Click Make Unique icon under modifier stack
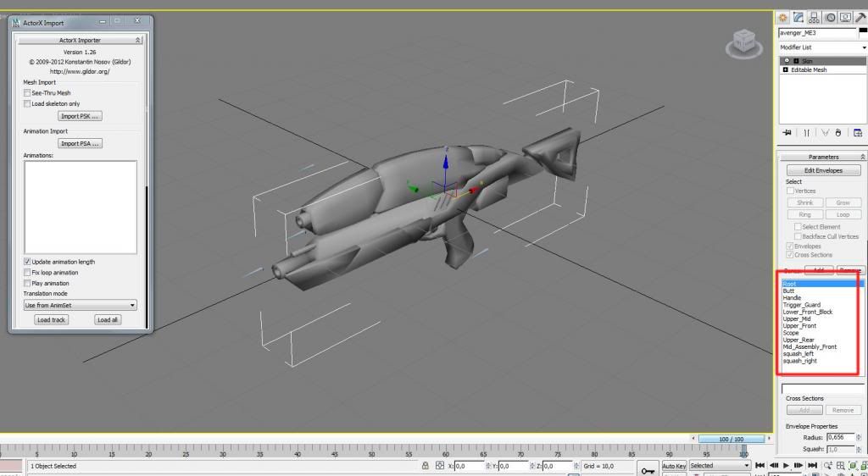This screenshot has height=476, width=868. [x=825, y=133]
